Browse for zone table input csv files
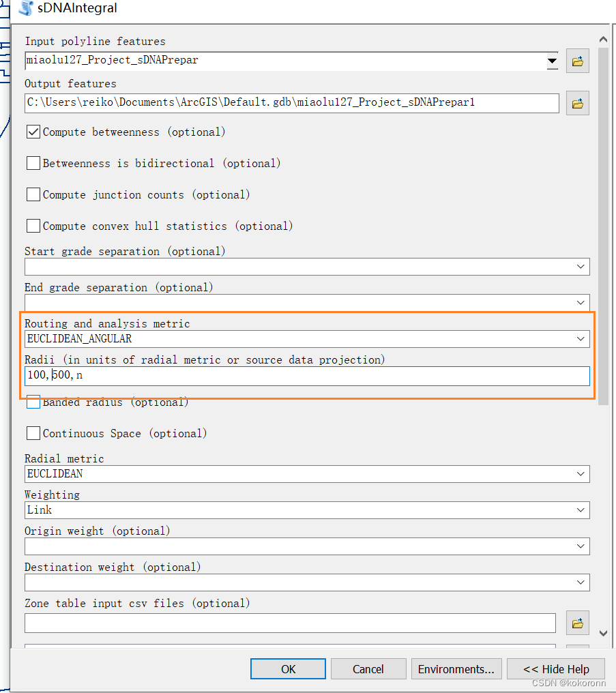Screen dimensions: 616x693 pos(577,623)
